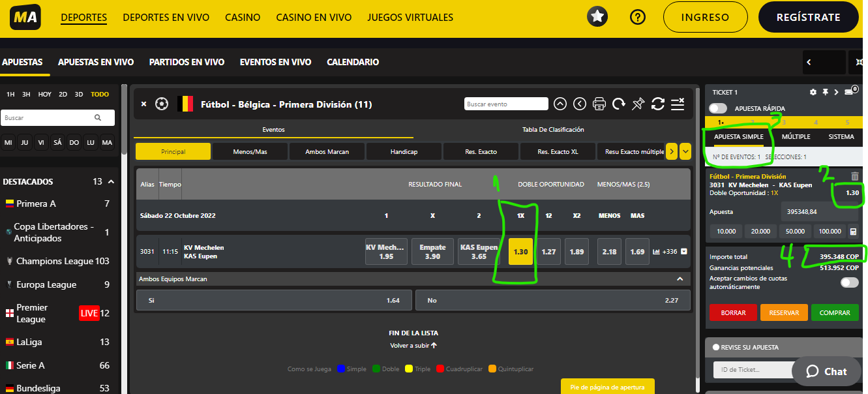Open Deportes en Vivo menu
This screenshot has width=868, height=394.
pyautogui.click(x=166, y=18)
